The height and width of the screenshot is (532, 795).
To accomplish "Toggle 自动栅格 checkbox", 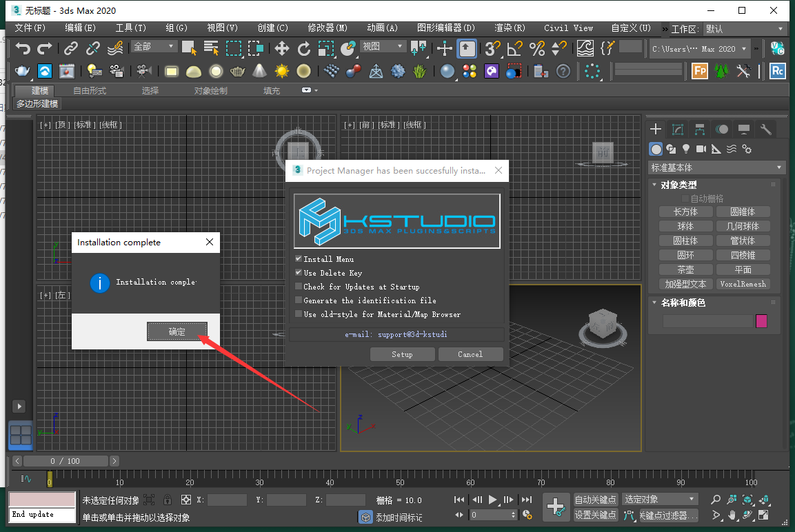I will (x=685, y=198).
